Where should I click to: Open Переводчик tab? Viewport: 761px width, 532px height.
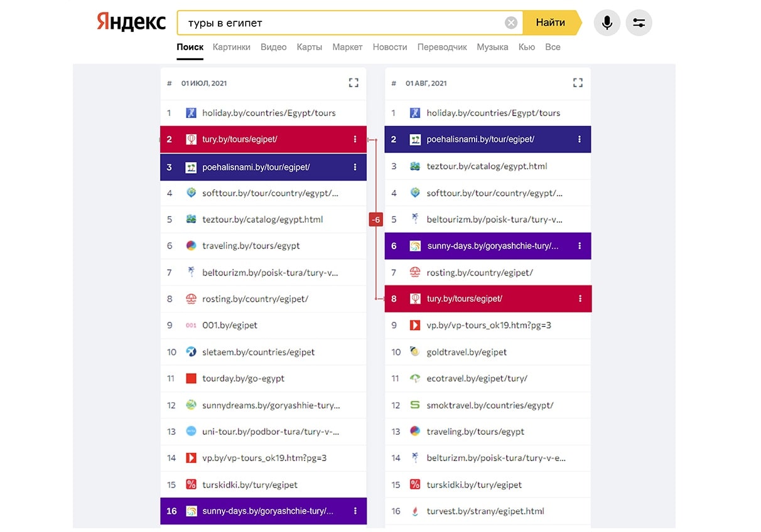pos(442,47)
